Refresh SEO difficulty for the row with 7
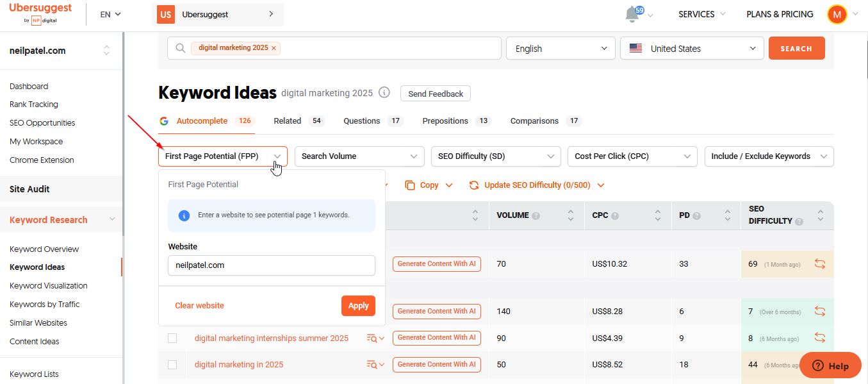Screen dimensions: 868x384 820,312
